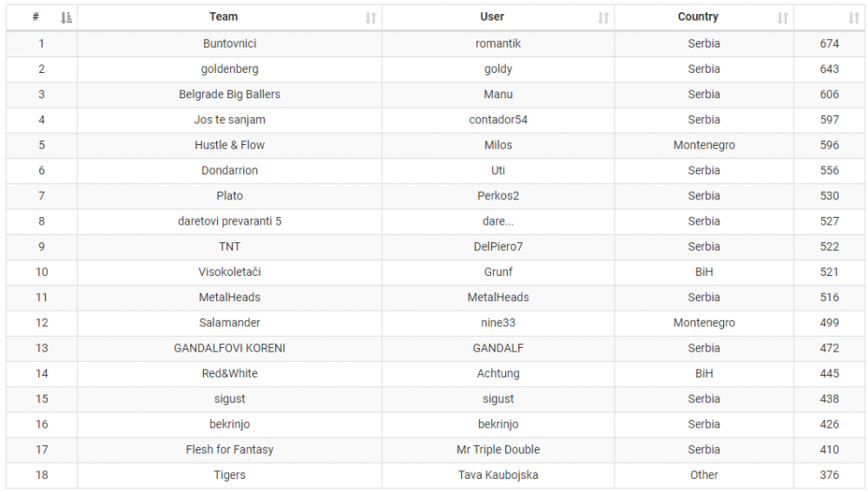Select user DelPiero7

point(498,246)
